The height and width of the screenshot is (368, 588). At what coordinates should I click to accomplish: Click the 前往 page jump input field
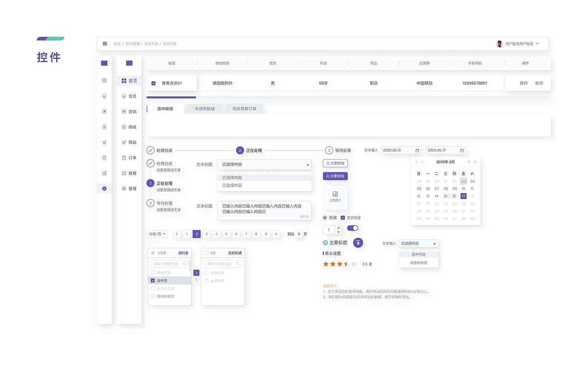pyautogui.click(x=299, y=234)
